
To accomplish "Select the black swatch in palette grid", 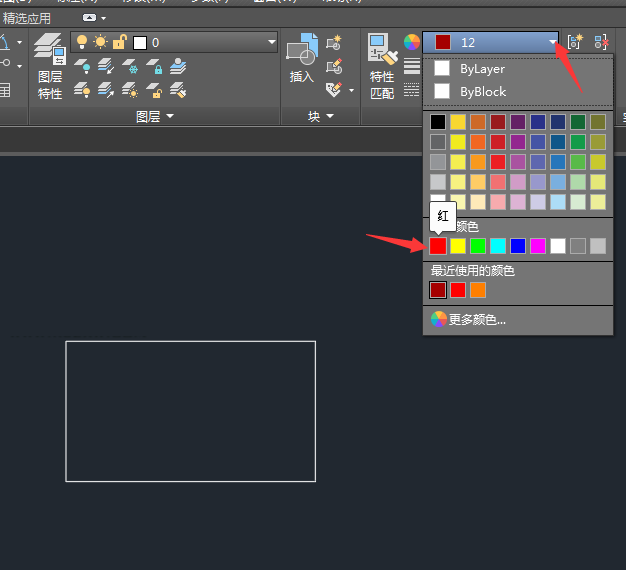I will (438, 122).
